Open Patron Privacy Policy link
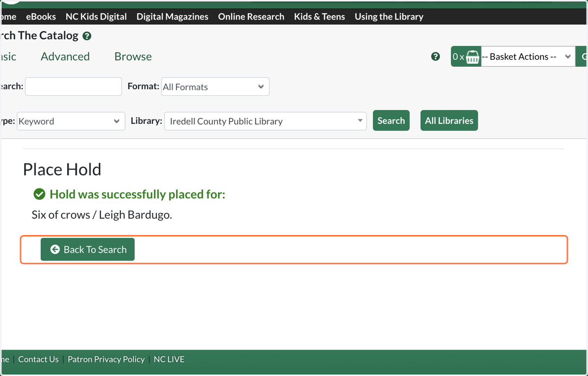Viewport: 588px width, 376px height. point(106,359)
